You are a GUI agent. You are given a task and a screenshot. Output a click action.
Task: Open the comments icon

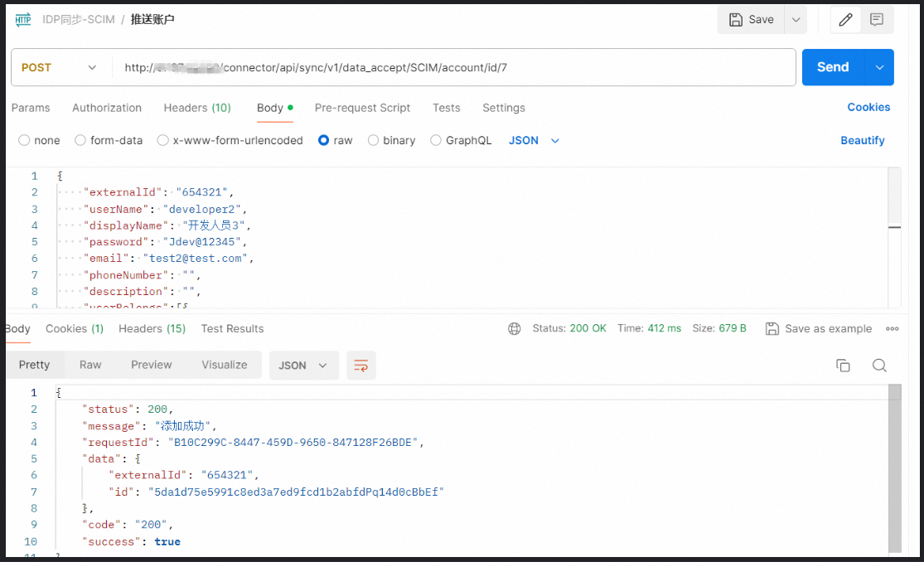click(x=877, y=20)
